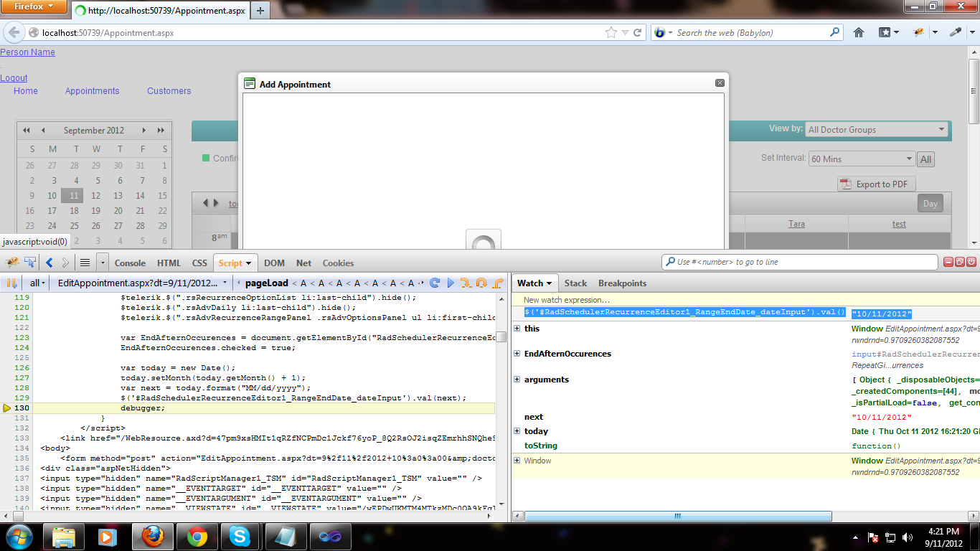Switch to the Firebug DOM tab
The width and height of the screenshot is (980, 551).
coord(274,263)
